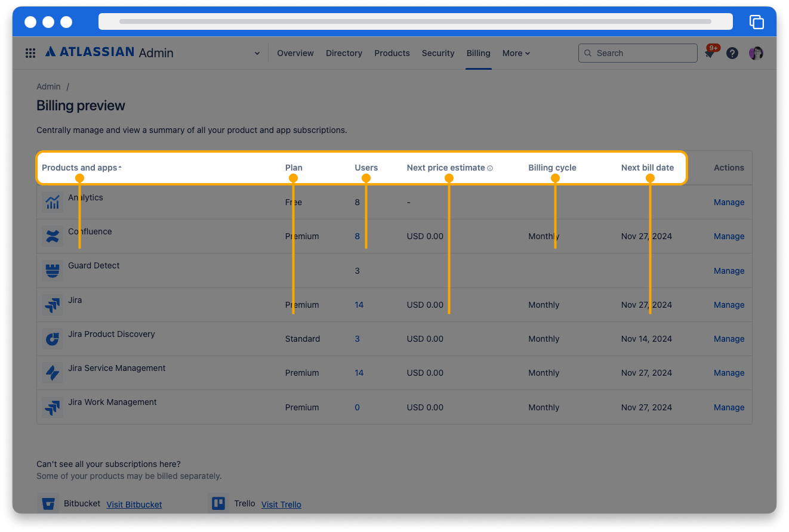Click the Guard Detect product icon
789x532 pixels.
point(53,271)
